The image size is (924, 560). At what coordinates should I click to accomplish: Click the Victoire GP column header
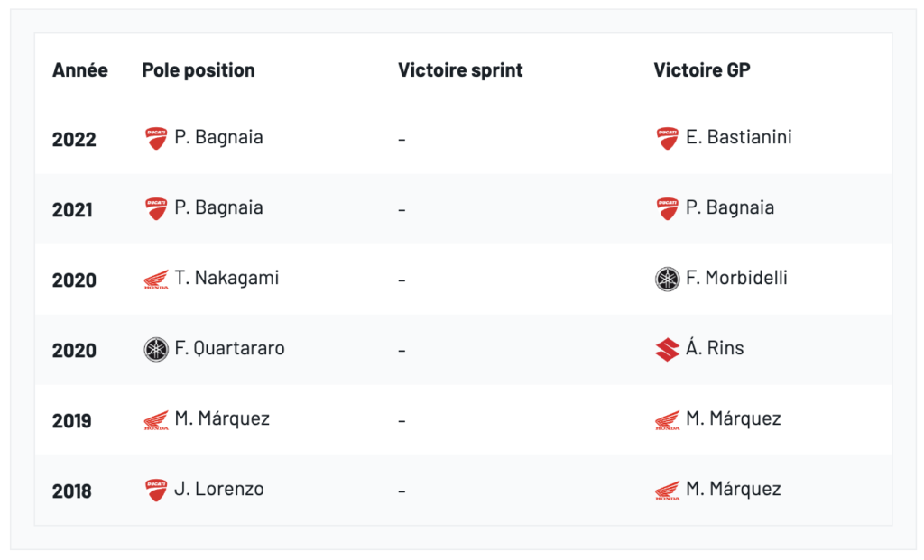pos(702,70)
